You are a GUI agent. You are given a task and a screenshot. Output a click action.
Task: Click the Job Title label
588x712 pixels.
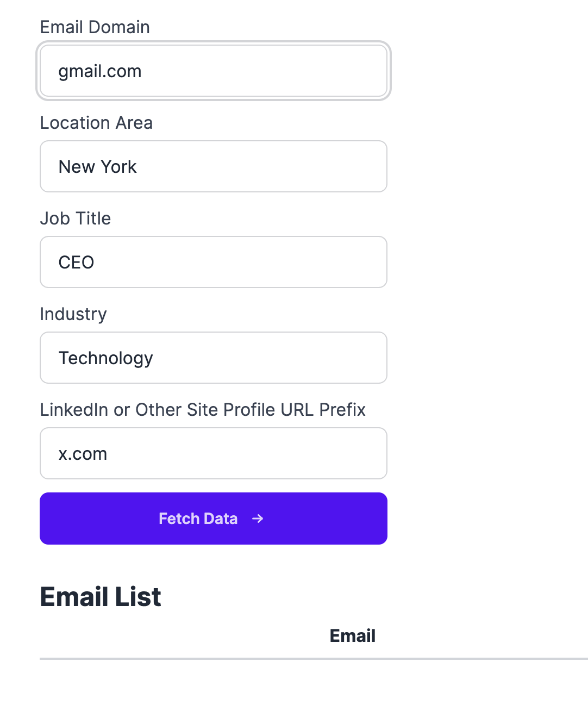[x=76, y=218]
